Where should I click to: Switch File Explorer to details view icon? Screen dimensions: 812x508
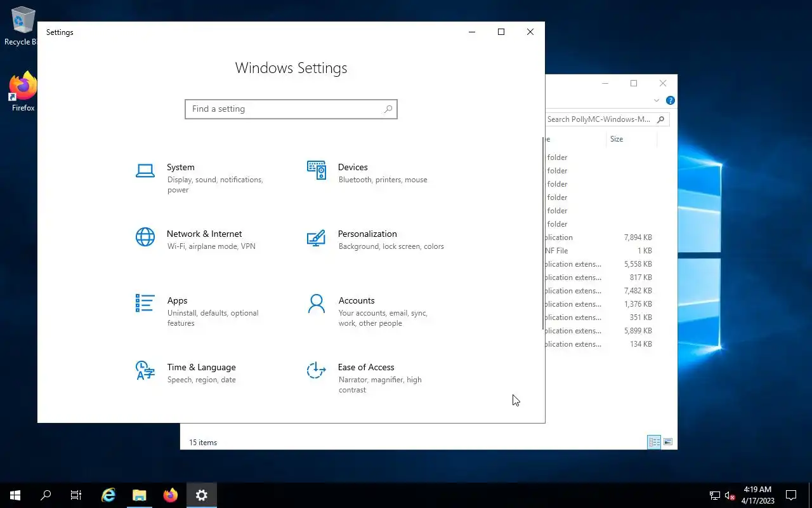654,442
